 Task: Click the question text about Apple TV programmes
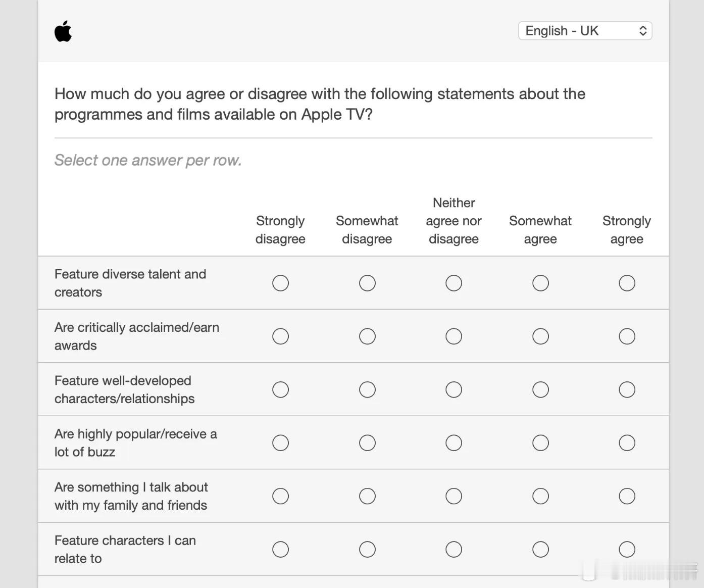click(320, 104)
